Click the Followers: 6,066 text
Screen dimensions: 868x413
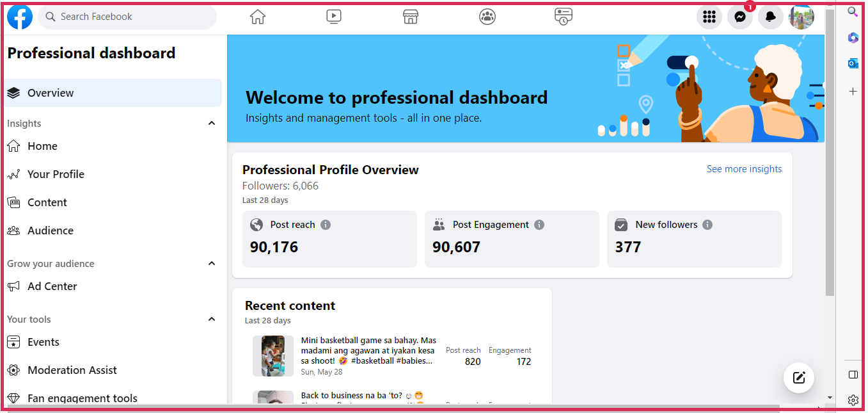(280, 186)
